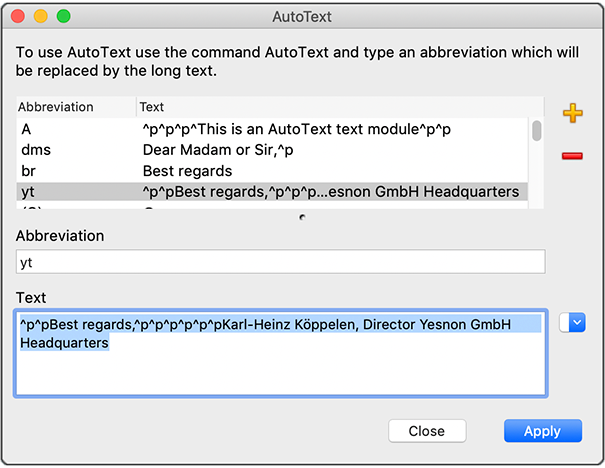Close the AutoText window with red button

18,17
